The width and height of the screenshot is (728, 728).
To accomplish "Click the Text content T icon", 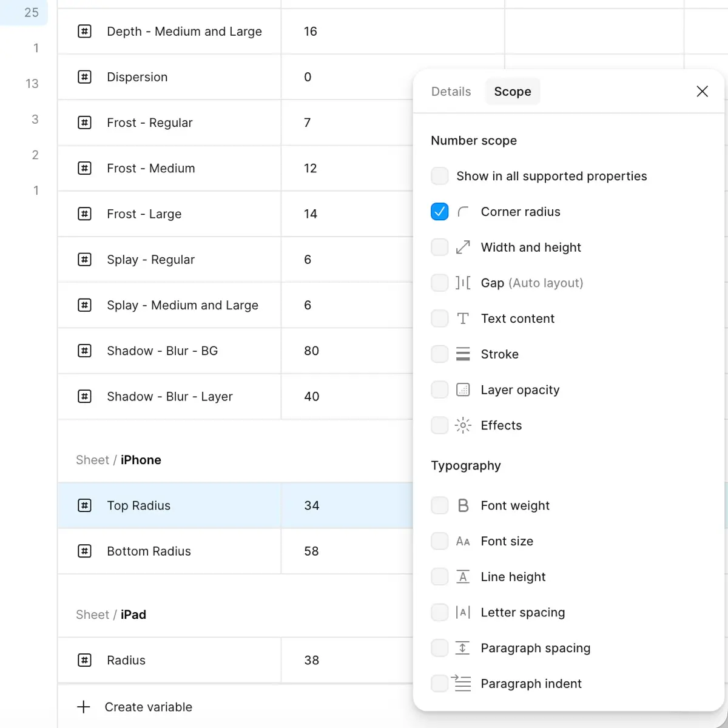I will point(463,318).
